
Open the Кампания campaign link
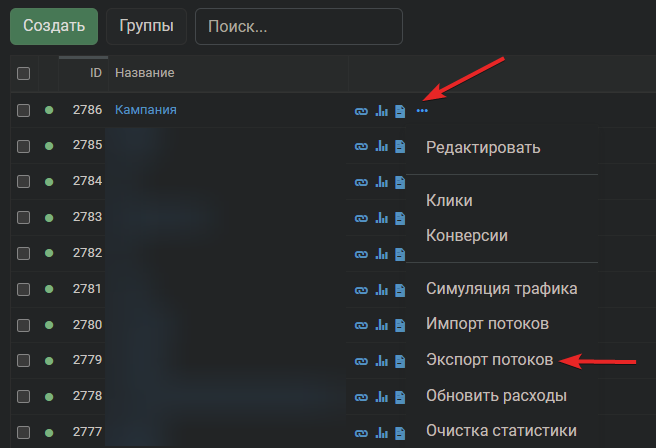[146, 110]
